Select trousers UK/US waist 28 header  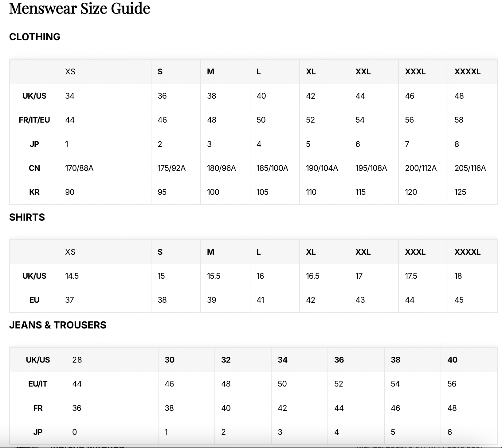point(77,360)
